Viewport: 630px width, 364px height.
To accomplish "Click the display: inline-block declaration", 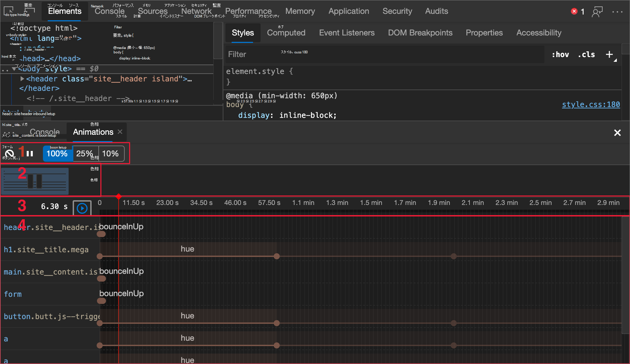I will point(287,115).
